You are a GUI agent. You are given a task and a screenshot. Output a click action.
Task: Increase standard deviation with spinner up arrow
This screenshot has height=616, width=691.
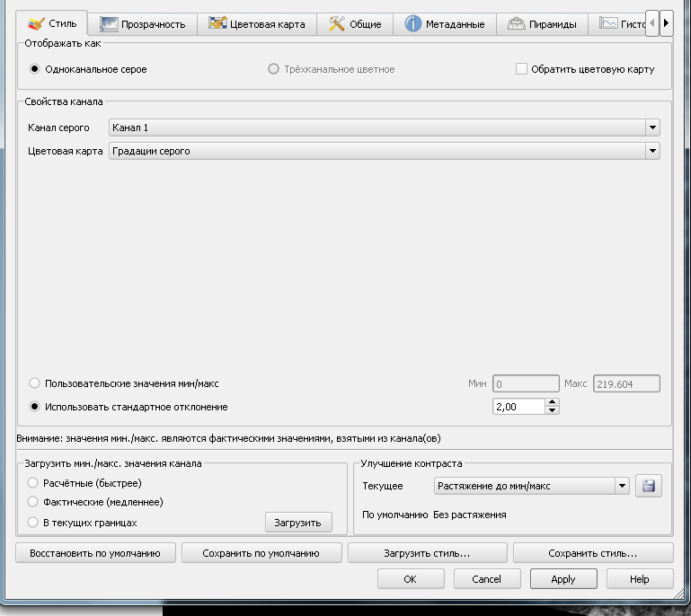[552, 402]
